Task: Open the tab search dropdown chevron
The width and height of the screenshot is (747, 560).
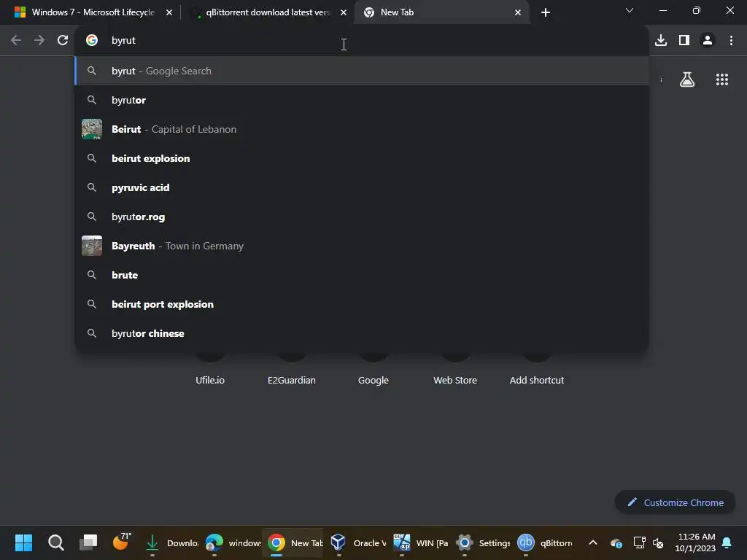Action: (630, 10)
